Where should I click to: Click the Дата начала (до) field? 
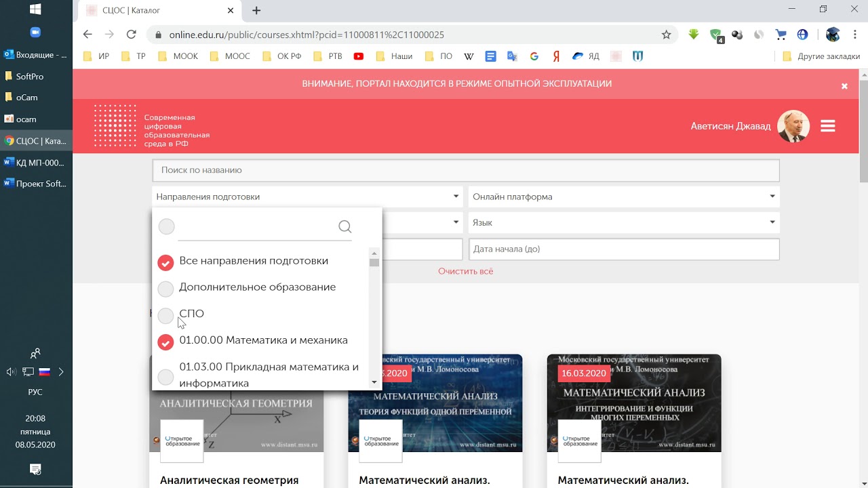click(x=624, y=249)
